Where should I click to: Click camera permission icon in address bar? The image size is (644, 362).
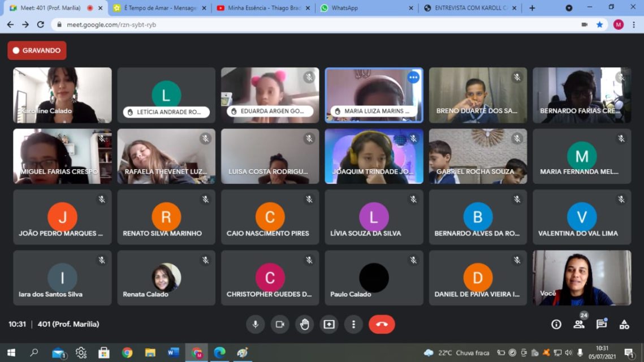(x=585, y=25)
